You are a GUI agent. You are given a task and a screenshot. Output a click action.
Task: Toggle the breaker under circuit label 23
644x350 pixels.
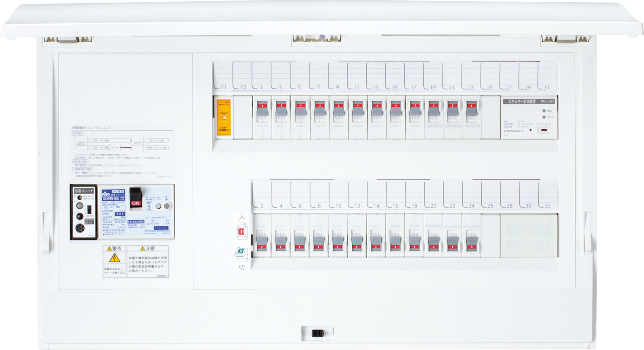(x=472, y=108)
